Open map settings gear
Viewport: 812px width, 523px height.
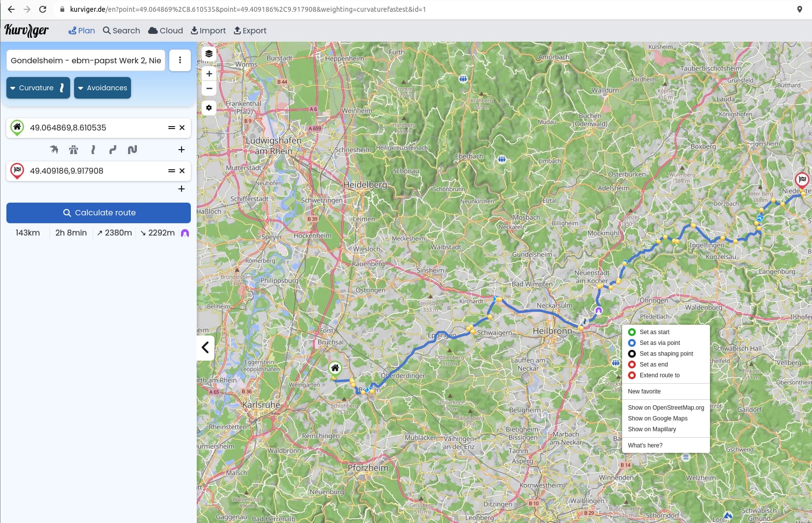click(x=209, y=108)
